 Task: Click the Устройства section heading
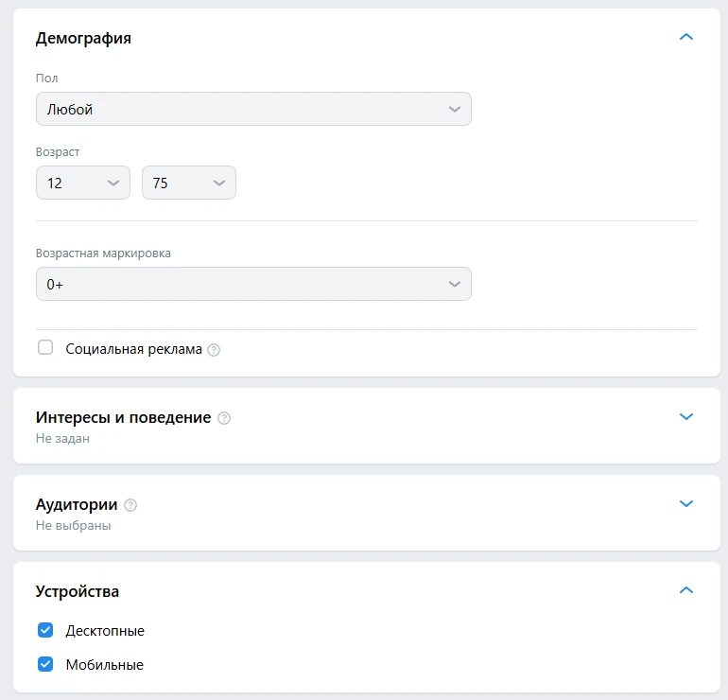(78, 591)
